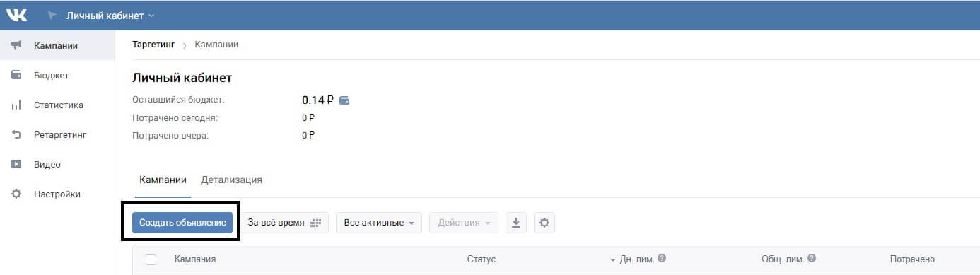Click the Оставшийся бюджет label
The height and width of the screenshot is (275, 980).
point(178,100)
